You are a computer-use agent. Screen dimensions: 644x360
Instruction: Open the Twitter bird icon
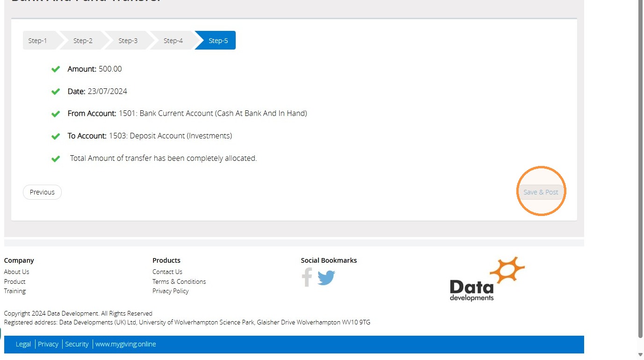(x=326, y=278)
